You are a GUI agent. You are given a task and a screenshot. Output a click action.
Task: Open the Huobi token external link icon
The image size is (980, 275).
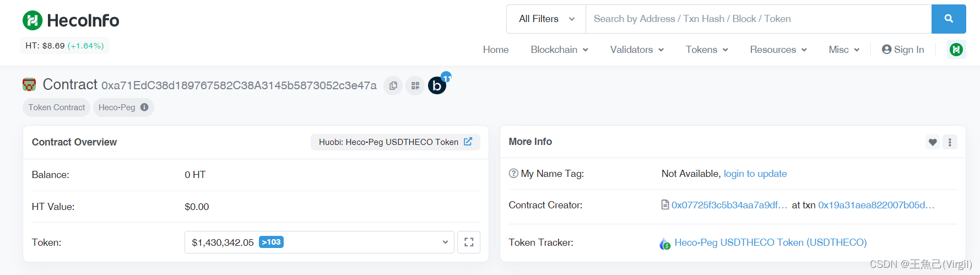pyautogui.click(x=468, y=142)
